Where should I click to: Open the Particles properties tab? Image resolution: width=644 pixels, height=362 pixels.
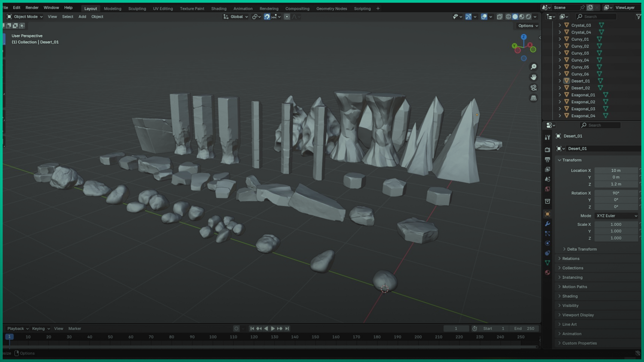coord(547,234)
